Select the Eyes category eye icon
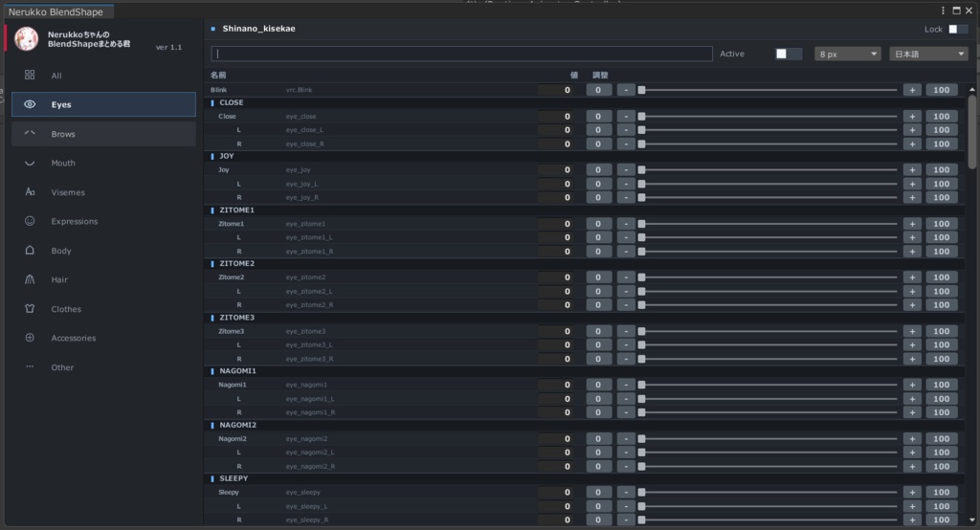Image resolution: width=980 pixels, height=530 pixels. coord(30,104)
